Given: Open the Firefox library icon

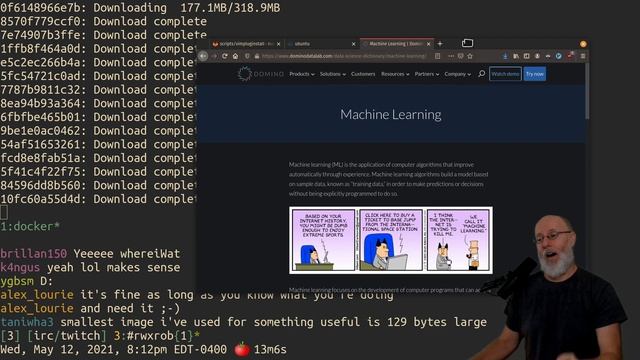Looking at the screenshot, I should 516,56.
